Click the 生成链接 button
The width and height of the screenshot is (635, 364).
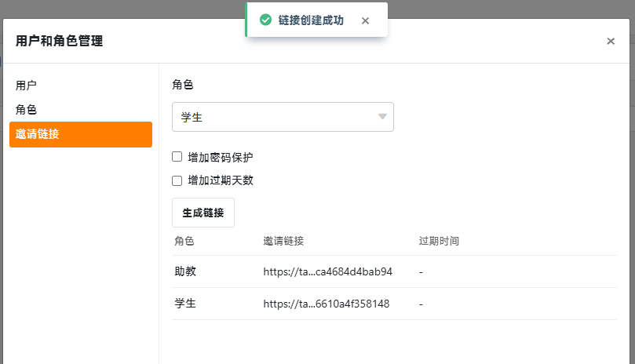(203, 213)
